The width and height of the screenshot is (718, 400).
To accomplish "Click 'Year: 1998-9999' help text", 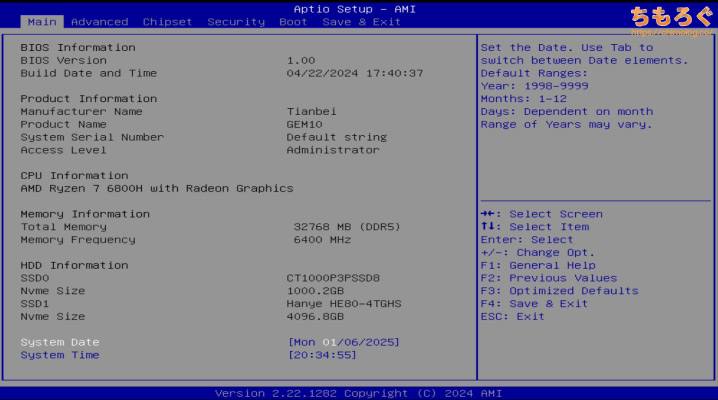I will click(535, 86).
